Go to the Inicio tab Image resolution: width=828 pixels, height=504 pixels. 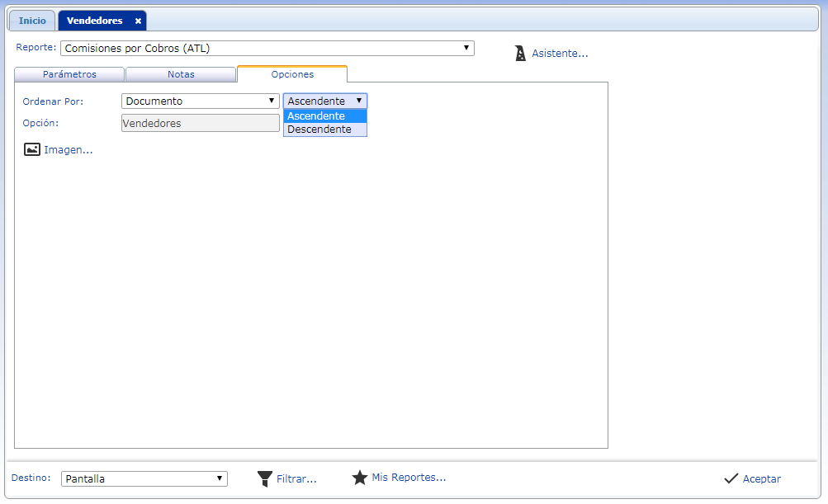pyautogui.click(x=32, y=21)
